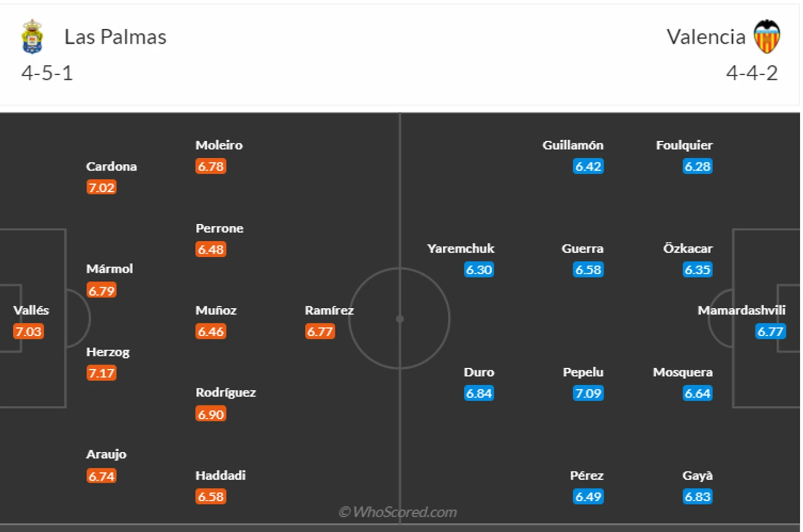Click Gayà's 6.83 rating badge

coord(697,497)
